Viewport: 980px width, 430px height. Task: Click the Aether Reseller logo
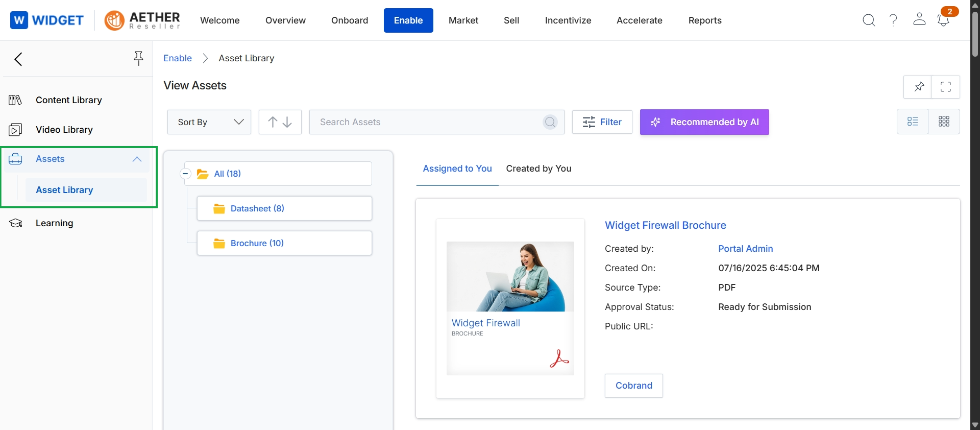142,20
